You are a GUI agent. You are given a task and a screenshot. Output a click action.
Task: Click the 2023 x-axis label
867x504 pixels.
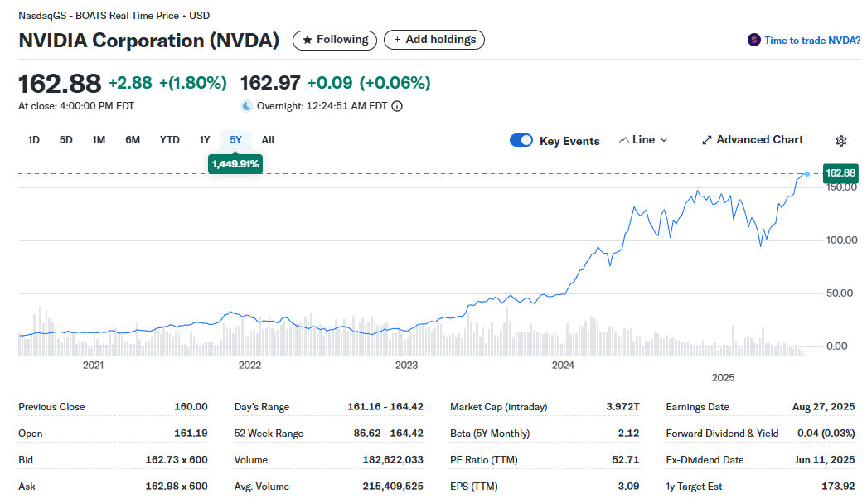point(406,365)
